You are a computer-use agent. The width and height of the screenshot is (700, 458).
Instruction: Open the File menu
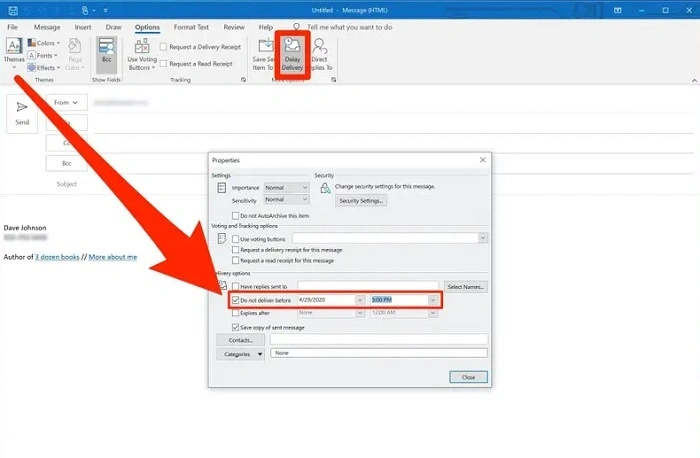12,27
